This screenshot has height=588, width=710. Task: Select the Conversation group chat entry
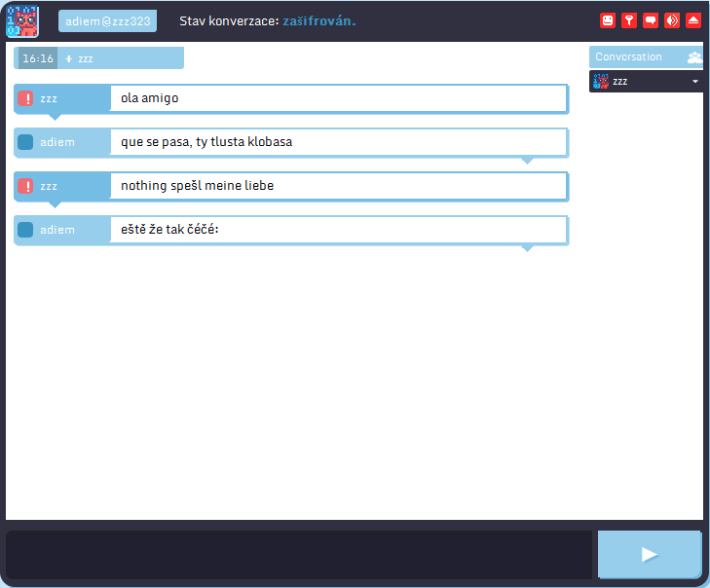pos(646,57)
